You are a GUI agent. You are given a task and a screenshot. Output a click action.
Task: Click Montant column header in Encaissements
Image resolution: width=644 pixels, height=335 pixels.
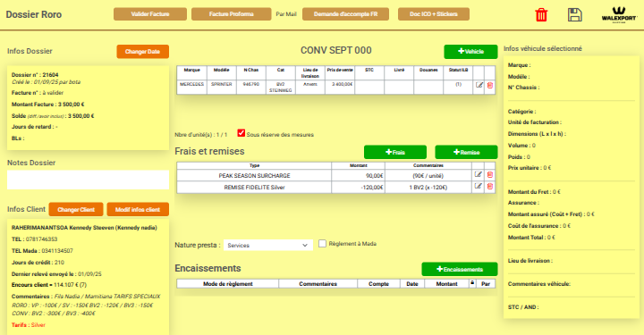[x=446, y=284]
